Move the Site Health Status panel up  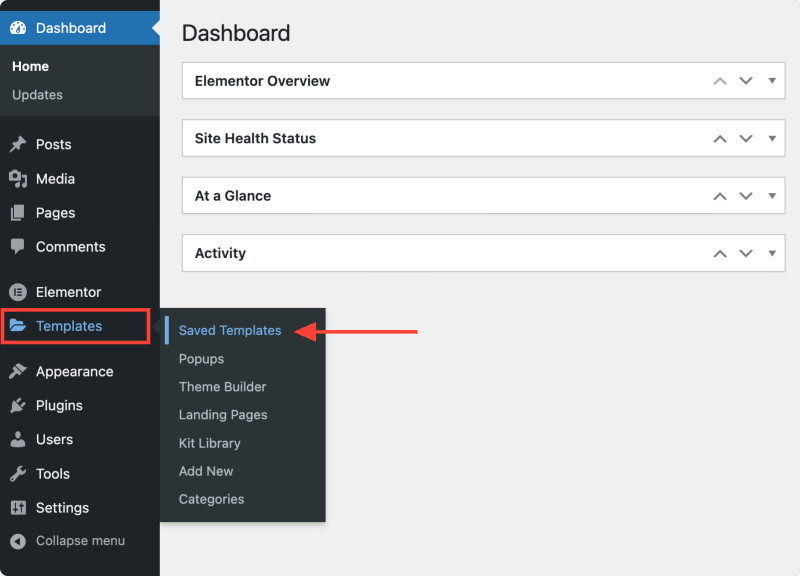pyautogui.click(x=720, y=139)
